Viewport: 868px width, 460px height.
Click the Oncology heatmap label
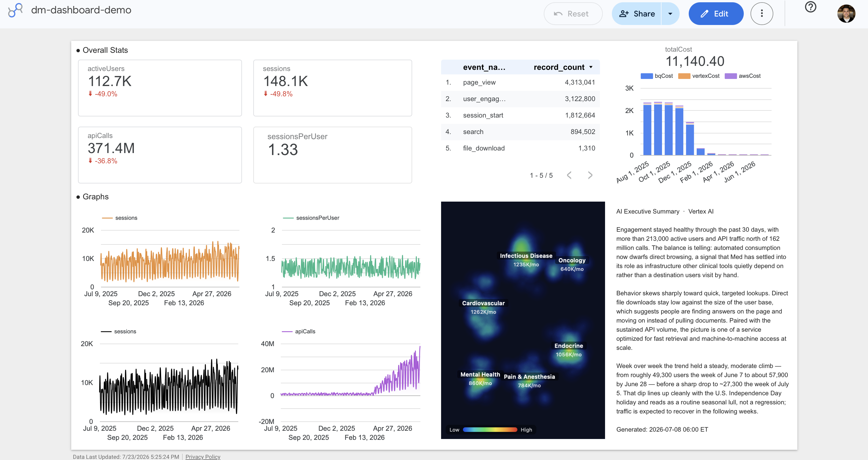click(572, 260)
